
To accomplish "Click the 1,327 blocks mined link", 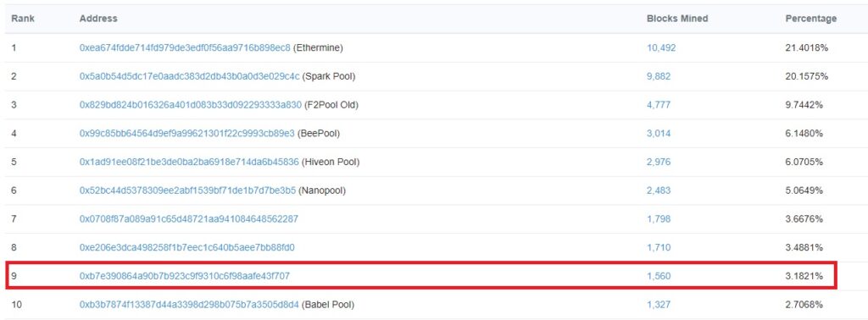I will tap(659, 305).
